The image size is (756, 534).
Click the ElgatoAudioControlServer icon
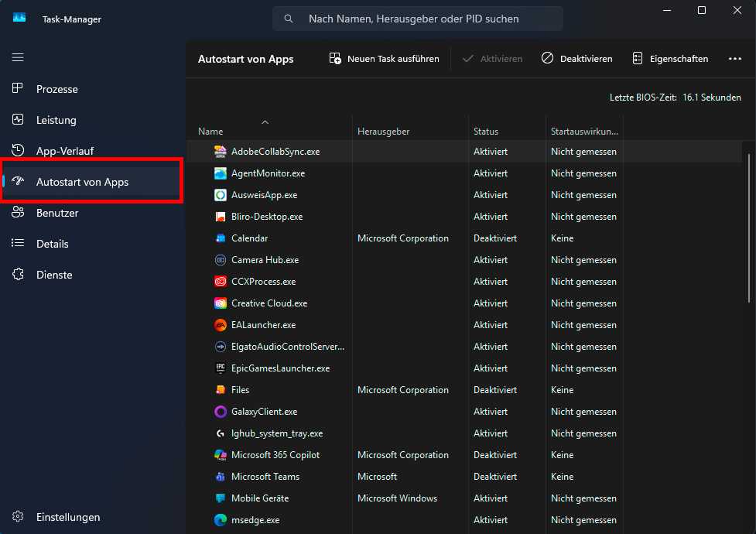[x=221, y=347]
